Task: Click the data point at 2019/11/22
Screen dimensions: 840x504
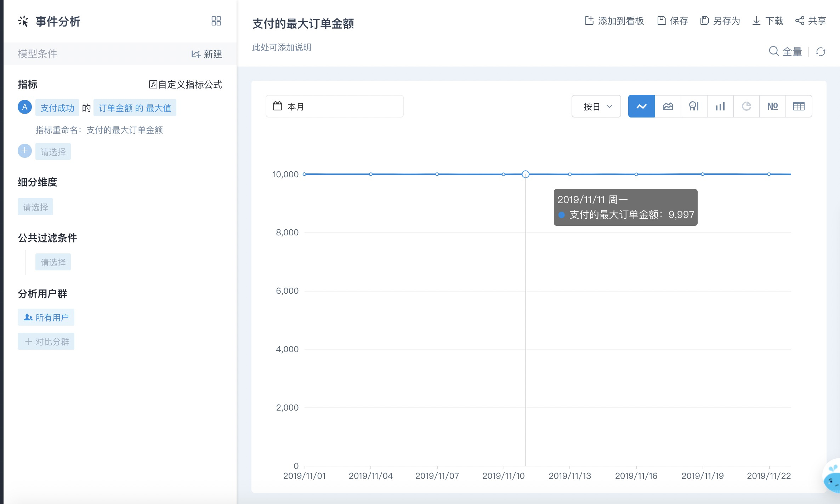Action: coord(769,174)
